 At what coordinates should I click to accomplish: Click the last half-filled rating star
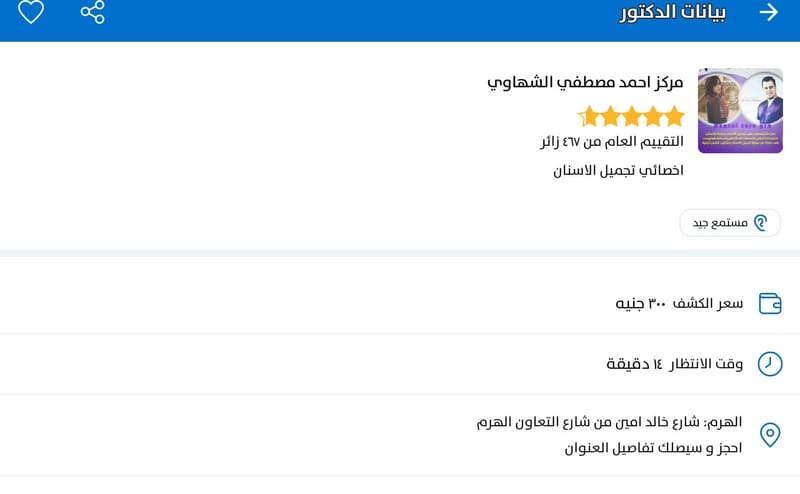point(588,116)
